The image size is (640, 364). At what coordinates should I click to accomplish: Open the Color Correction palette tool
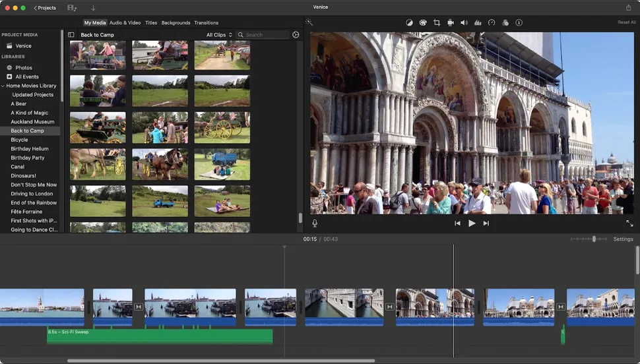423,22
